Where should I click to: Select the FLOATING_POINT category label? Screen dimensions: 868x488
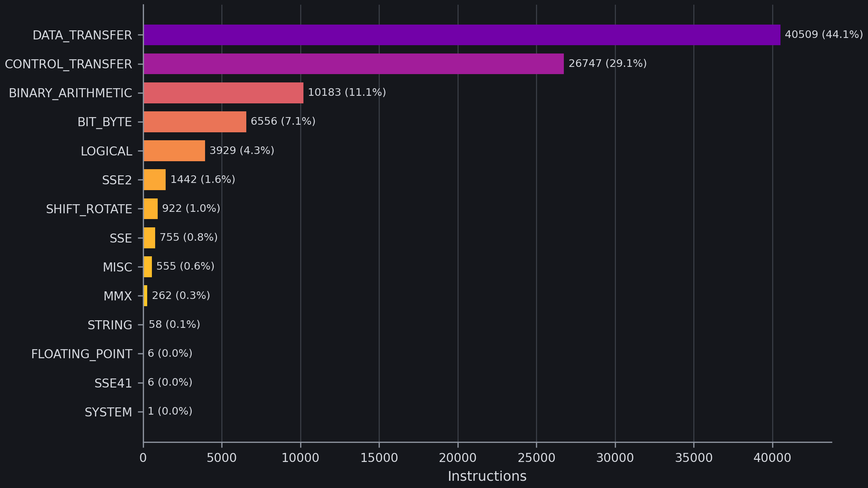82,354
